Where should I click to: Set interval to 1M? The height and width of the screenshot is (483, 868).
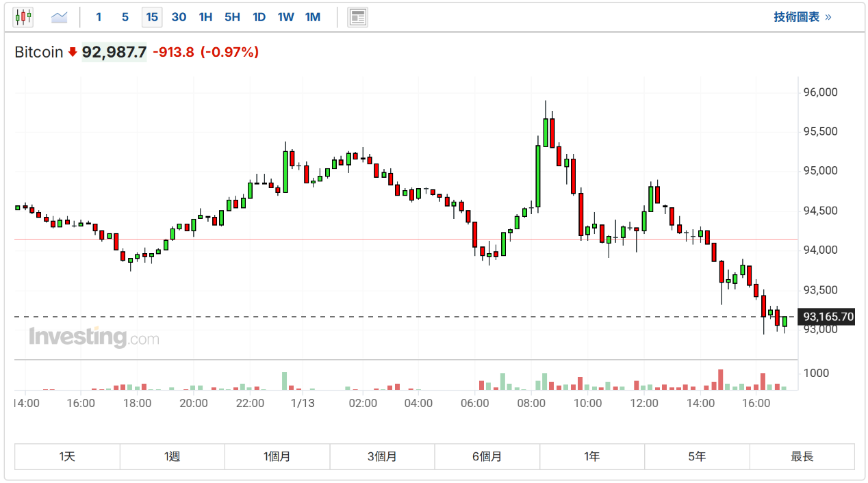coord(313,17)
